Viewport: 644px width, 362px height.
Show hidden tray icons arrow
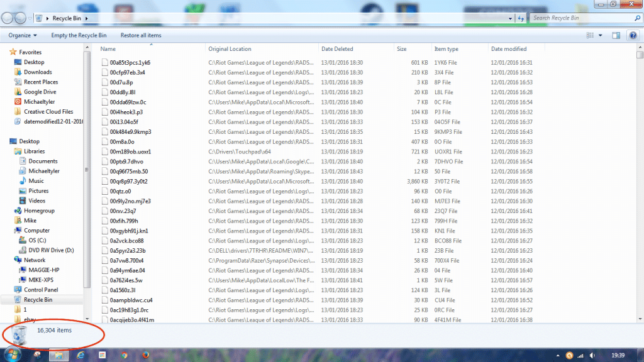[558, 356]
